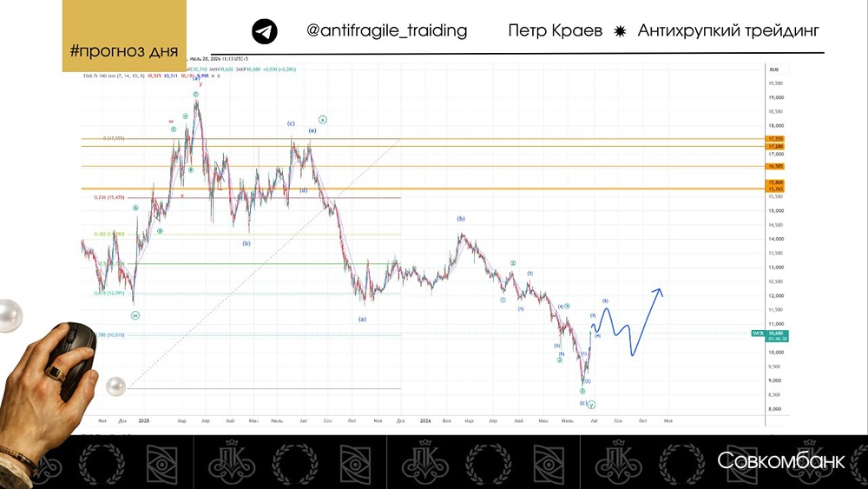Viewport: 868px width, 489px height.
Task: Click the 2026 year marker on time axis
Action: coord(425,421)
